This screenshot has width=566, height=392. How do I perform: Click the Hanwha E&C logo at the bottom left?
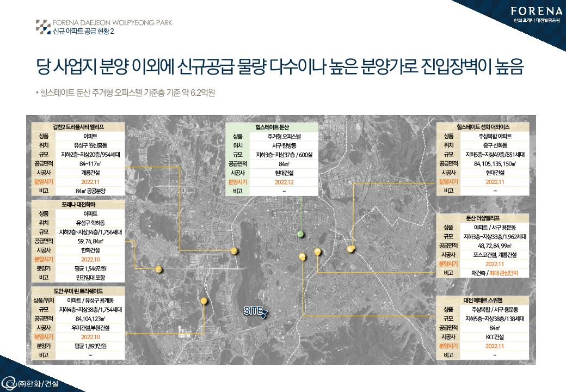pos(30,383)
